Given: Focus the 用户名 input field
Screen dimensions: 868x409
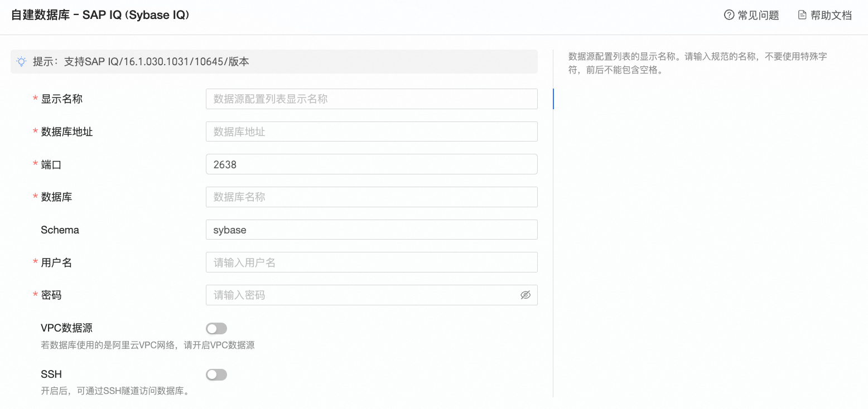Looking at the screenshot, I should point(372,262).
